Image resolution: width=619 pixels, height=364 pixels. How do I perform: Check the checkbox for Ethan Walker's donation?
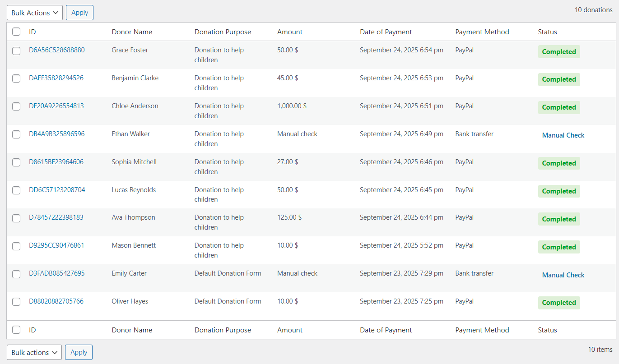[16, 134]
